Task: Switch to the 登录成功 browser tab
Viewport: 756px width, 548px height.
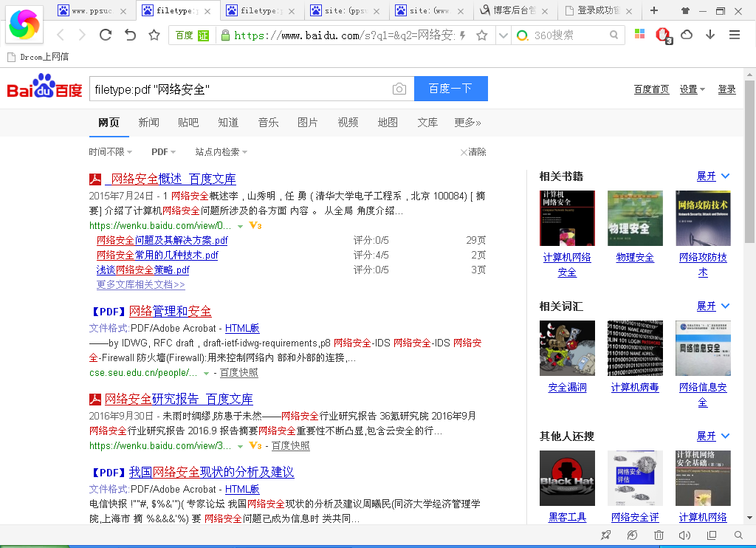Action: click(599, 10)
